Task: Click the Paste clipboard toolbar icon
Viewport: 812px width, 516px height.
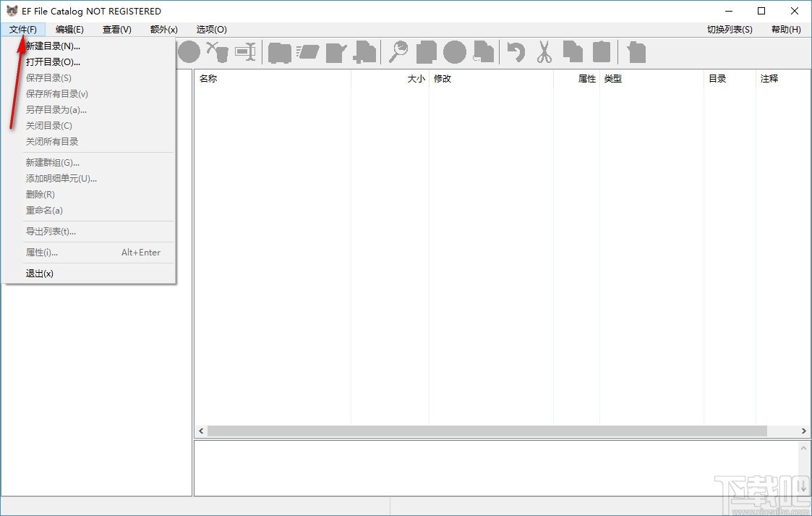Action: [x=602, y=52]
